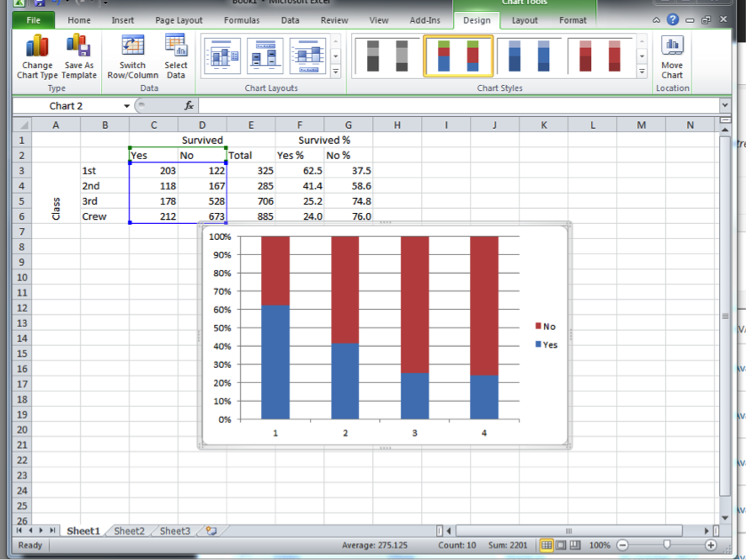This screenshot has width=746, height=560.
Task: Switch to Page Break Preview view
Action: point(577,546)
